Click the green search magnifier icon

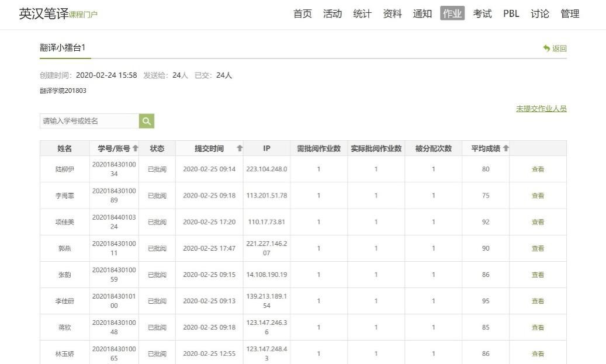[x=147, y=121]
